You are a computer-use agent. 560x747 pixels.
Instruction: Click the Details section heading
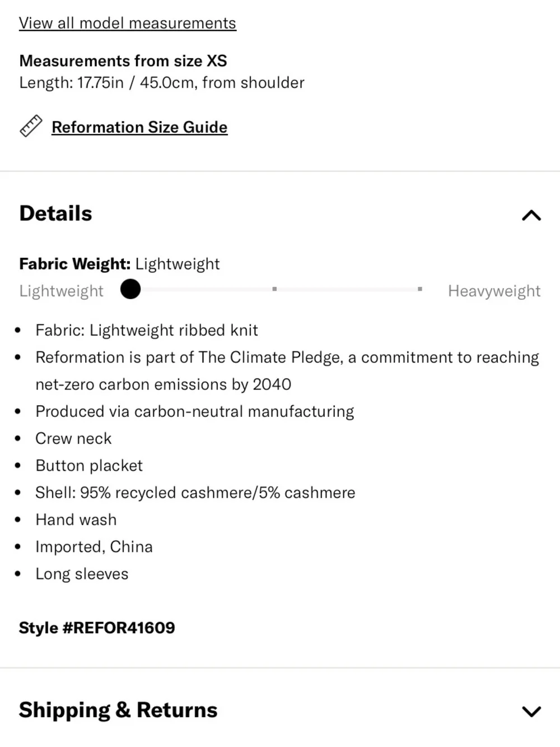point(55,214)
